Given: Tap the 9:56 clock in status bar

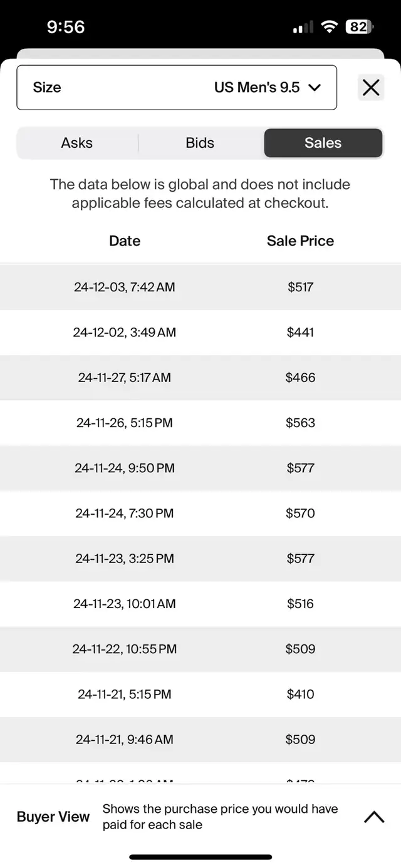Looking at the screenshot, I should tap(66, 27).
